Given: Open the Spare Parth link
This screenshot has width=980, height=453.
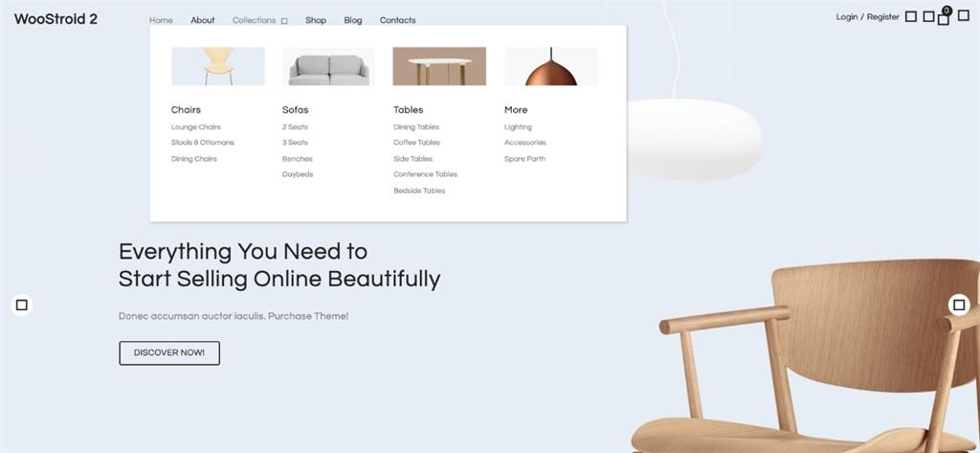Looking at the screenshot, I should click(525, 159).
